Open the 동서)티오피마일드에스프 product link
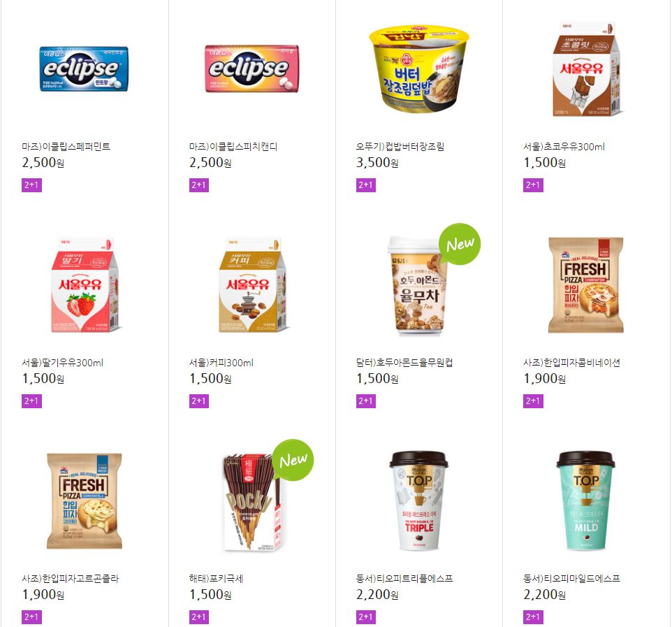Image resolution: width=672 pixels, height=627 pixels. point(571,579)
